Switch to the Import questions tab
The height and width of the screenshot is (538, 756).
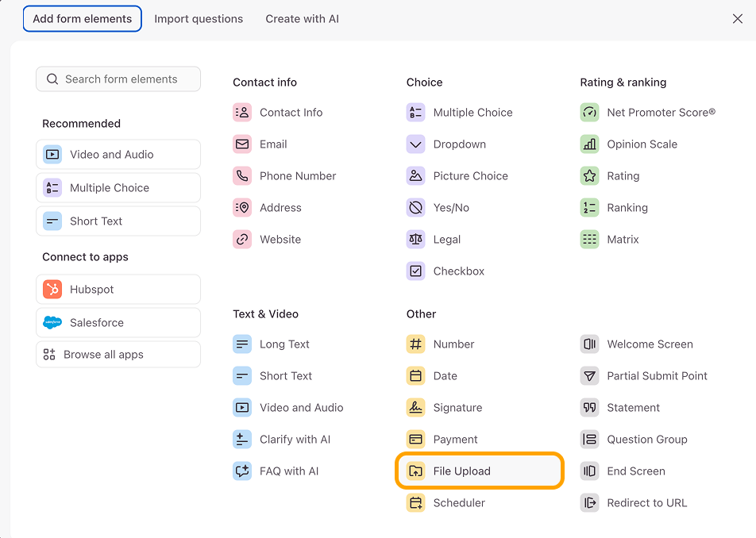click(199, 19)
